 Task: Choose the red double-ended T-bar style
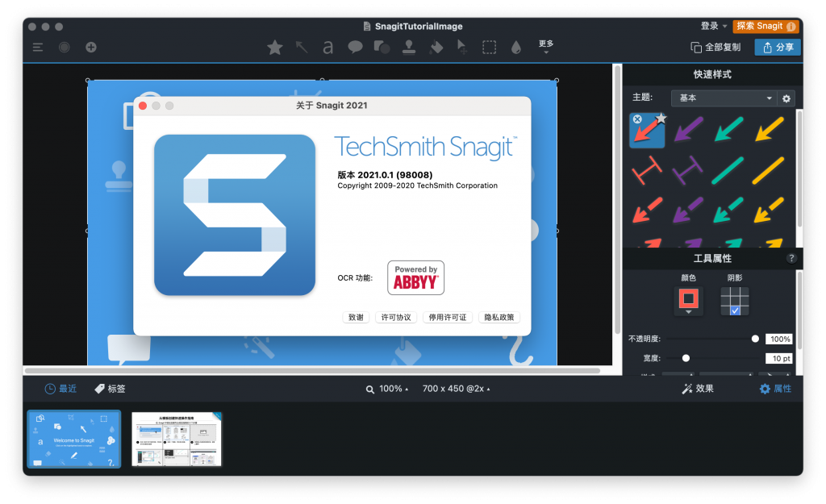pyautogui.click(x=647, y=171)
